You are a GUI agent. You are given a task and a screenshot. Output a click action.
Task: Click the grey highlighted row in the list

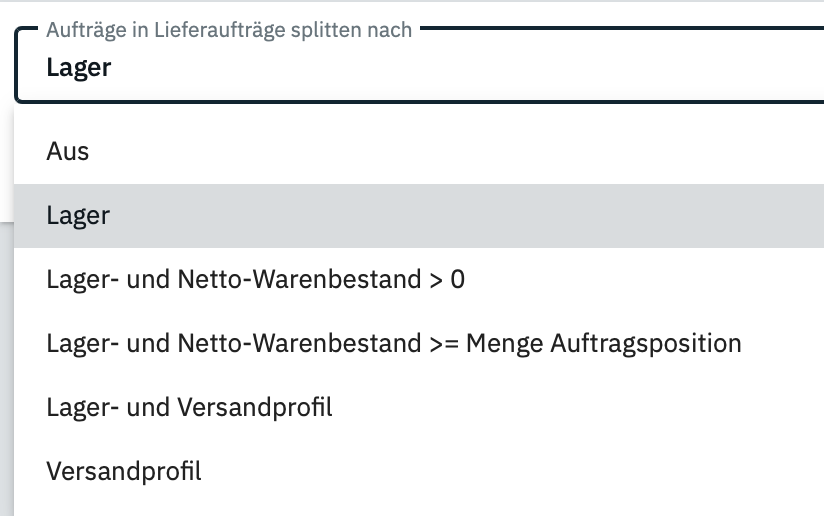(419, 215)
